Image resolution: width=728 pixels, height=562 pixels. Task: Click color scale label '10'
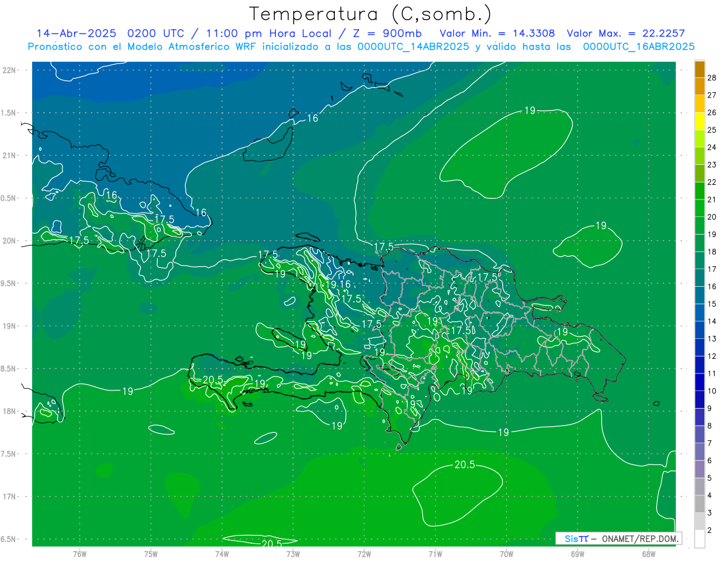coord(712,391)
